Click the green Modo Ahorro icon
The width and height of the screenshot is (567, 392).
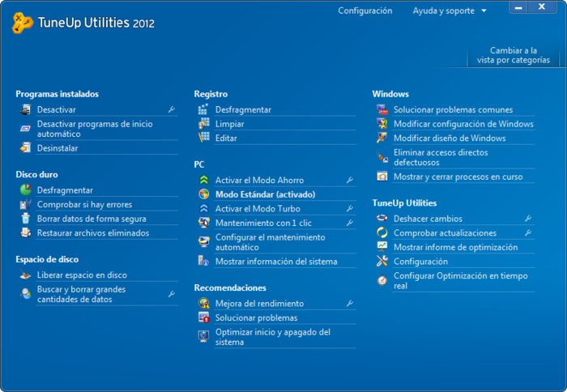[x=203, y=180]
